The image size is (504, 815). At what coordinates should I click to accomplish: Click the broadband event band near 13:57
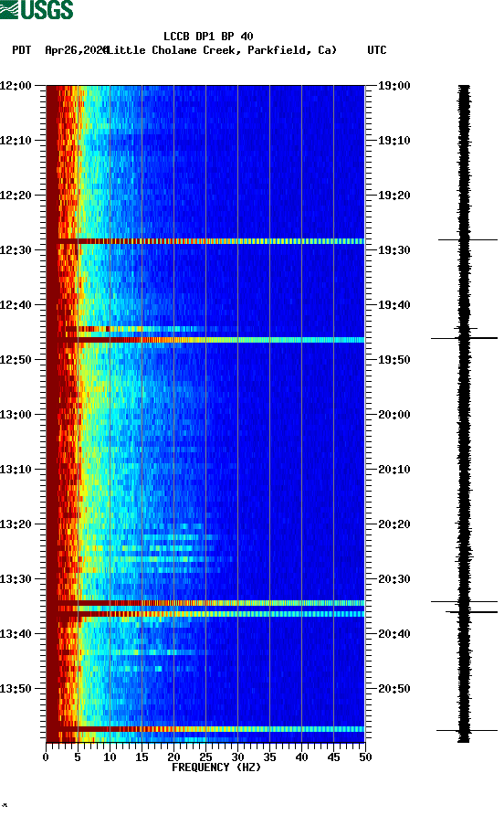tap(205, 729)
